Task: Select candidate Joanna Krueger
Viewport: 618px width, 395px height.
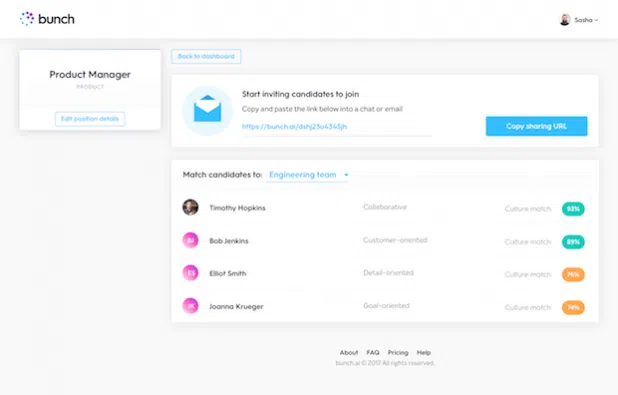Action: [236, 306]
